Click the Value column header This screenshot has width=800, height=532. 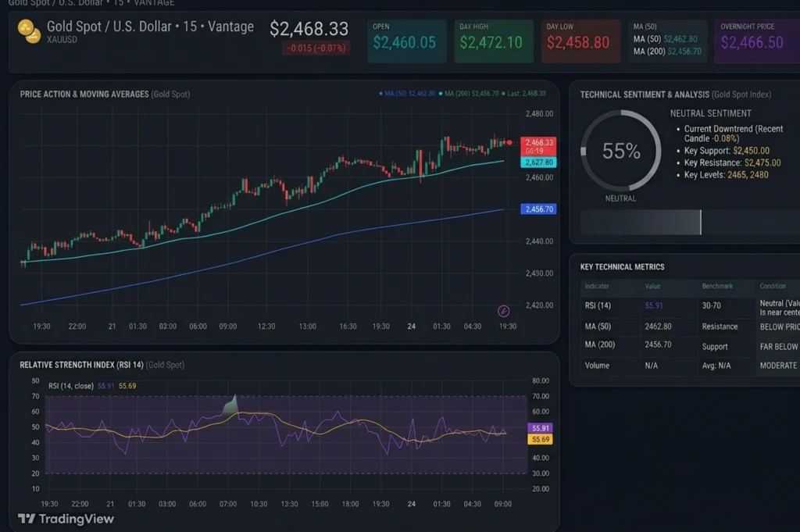652,286
